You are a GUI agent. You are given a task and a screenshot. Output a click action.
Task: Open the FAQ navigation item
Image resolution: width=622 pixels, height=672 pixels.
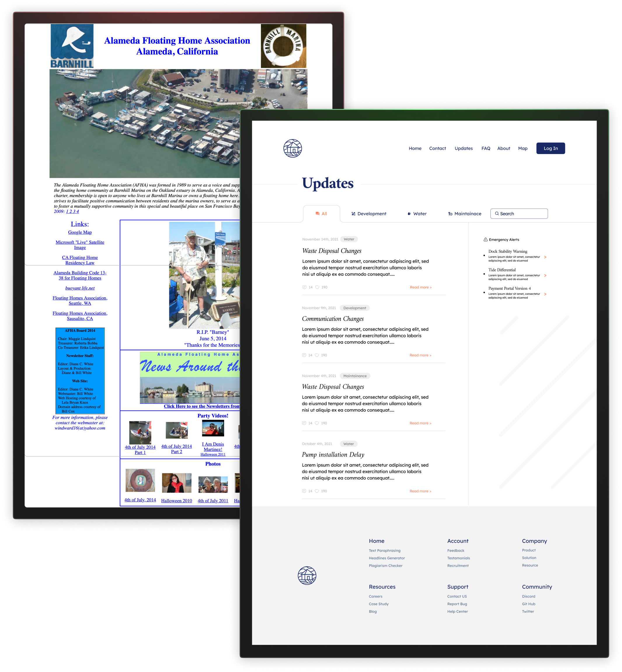485,148
